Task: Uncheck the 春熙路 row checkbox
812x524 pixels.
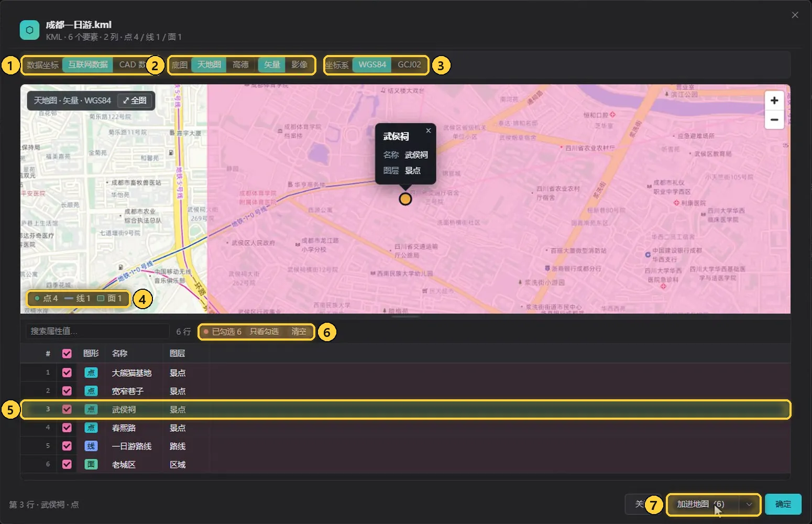Action: tap(67, 428)
